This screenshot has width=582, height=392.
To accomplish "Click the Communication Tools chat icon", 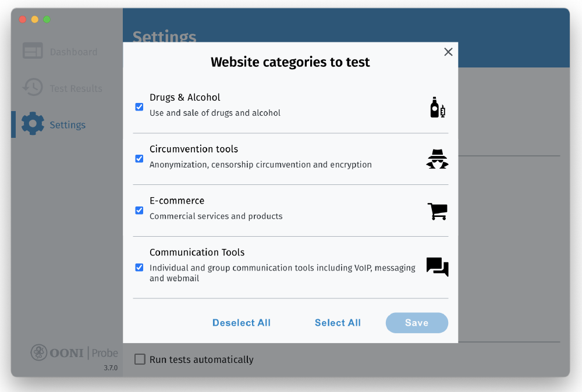I will pos(437,267).
